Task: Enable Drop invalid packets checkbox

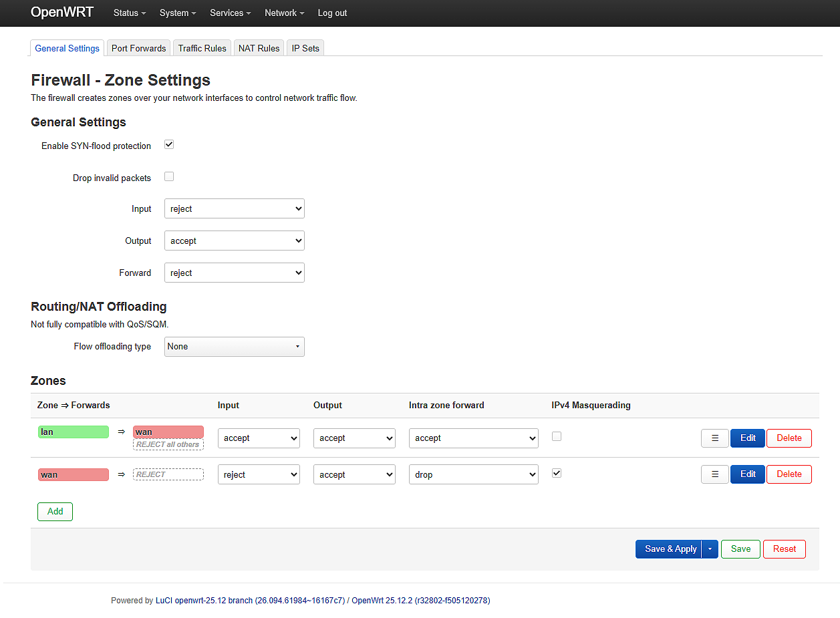Action: click(169, 177)
